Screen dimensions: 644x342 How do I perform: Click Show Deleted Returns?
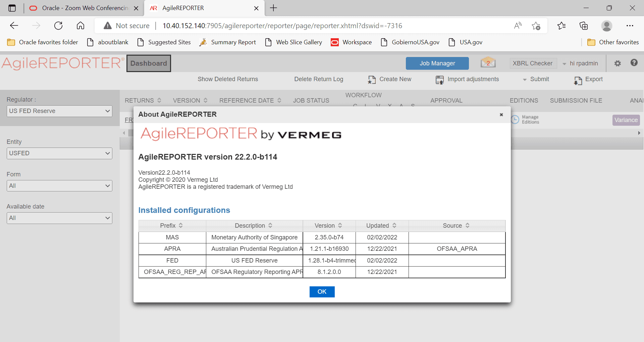click(228, 79)
